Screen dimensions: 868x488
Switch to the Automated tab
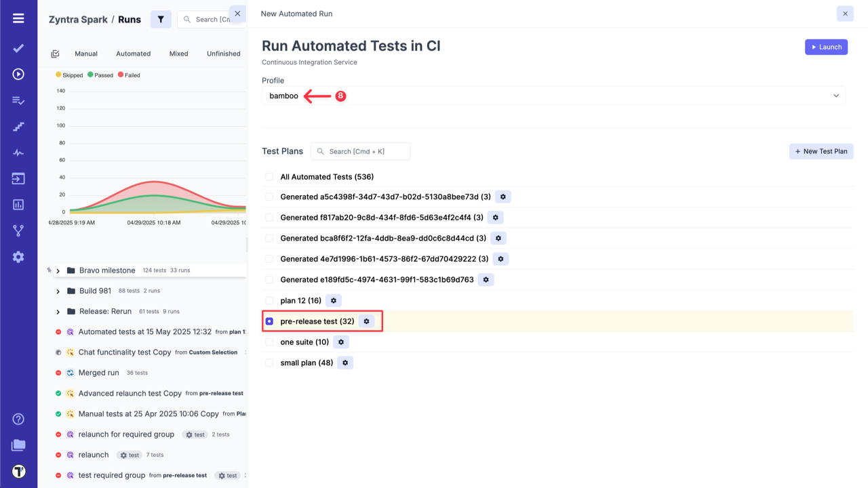133,54
